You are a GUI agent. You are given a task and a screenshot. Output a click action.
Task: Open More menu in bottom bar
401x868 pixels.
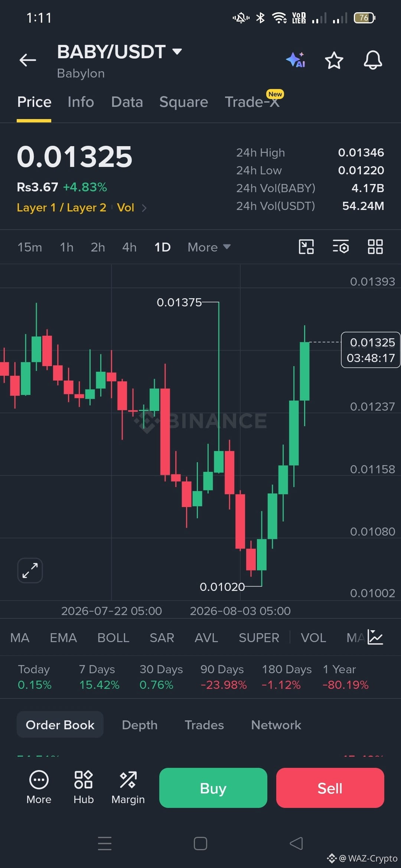coord(39,788)
